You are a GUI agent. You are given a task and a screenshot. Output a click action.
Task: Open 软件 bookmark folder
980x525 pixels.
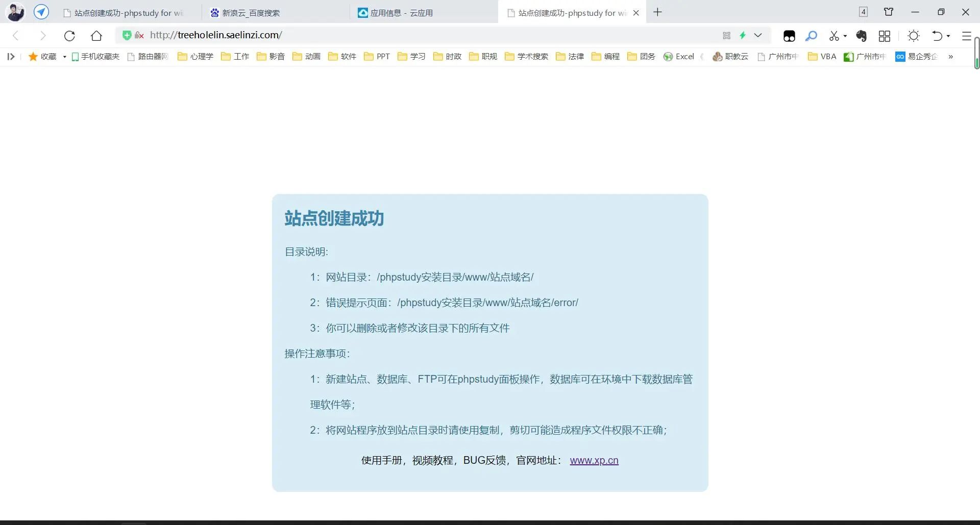pos(342,57)
